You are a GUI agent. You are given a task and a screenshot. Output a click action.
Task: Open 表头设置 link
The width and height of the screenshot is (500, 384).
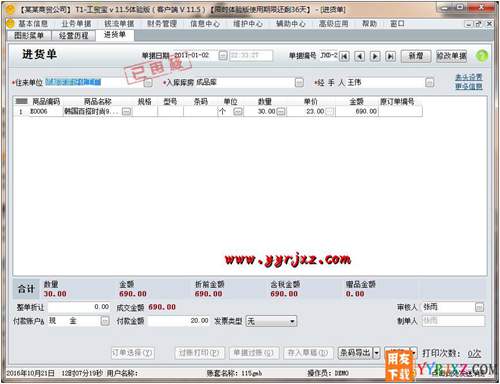click(469, 77)
